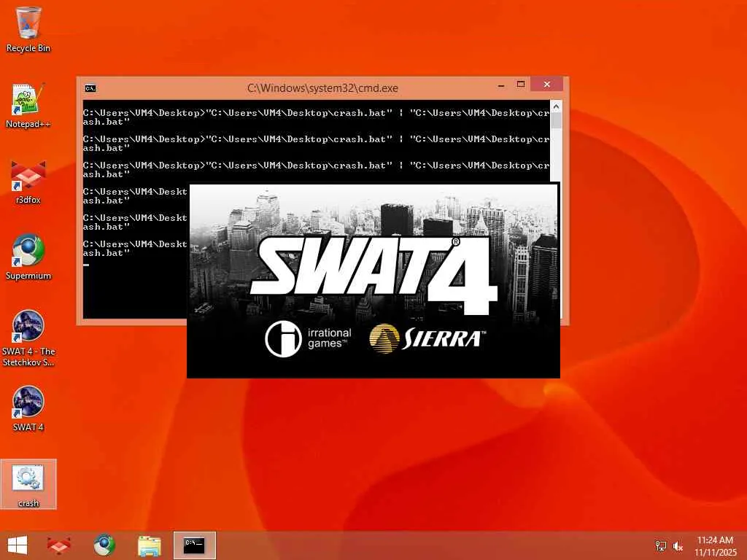This screenshot has height=560, width=747.
Task: Maximize the cmd.exe window
Action: point(521,85)
